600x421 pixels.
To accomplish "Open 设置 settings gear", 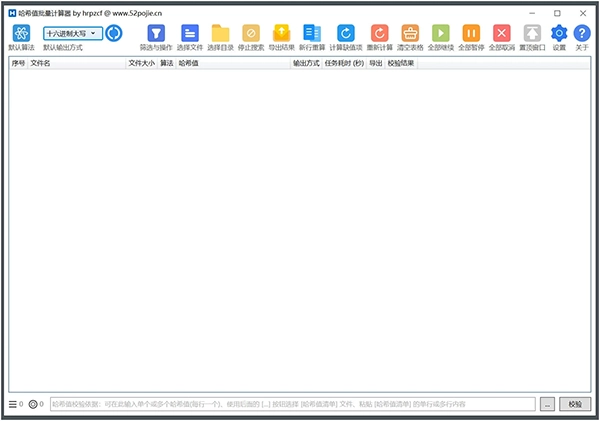I will coord(559,34).
